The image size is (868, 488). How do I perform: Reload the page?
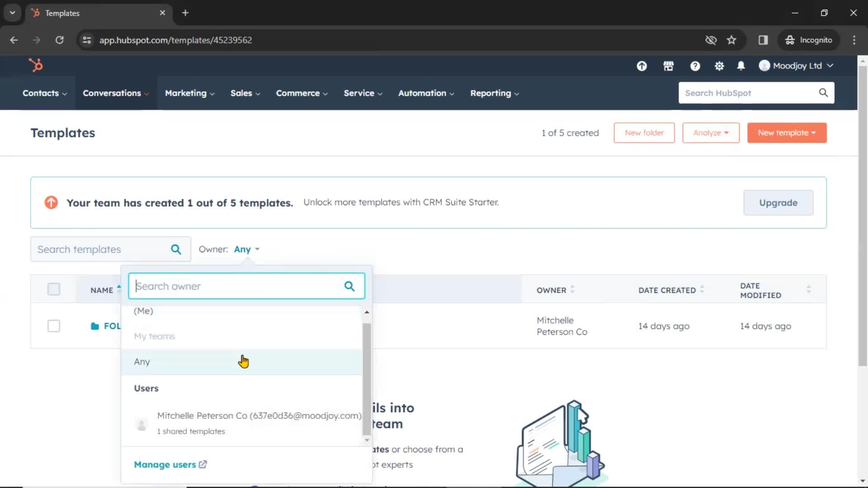point(59,40)
